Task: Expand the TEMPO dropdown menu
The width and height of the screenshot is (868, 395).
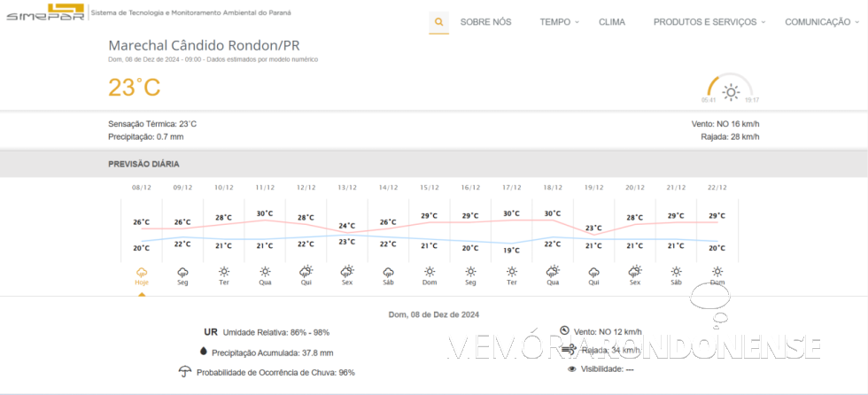Action: click(x=560, y=22)
